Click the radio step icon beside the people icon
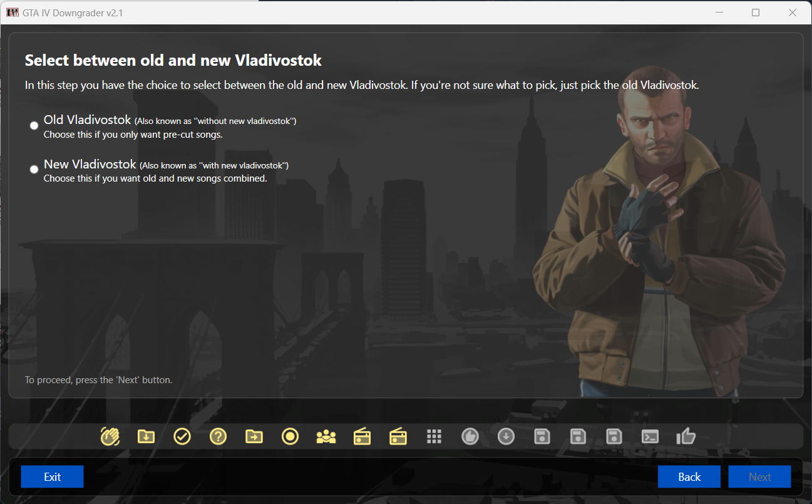 [x=362, y=436]
